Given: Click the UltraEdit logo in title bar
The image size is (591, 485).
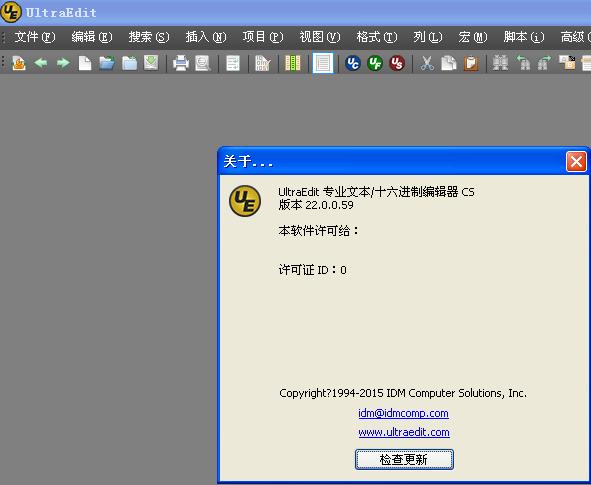Looking at the screenshot, I should coord(11,12).
